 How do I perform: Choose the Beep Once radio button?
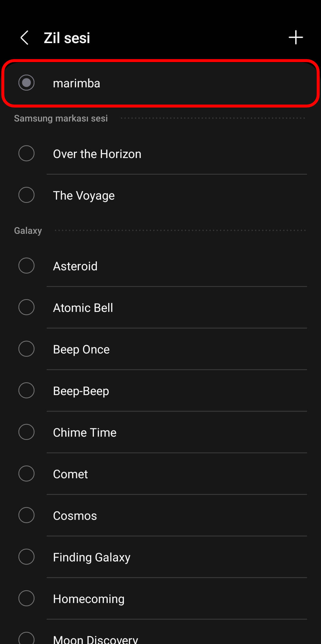(26, 349)
